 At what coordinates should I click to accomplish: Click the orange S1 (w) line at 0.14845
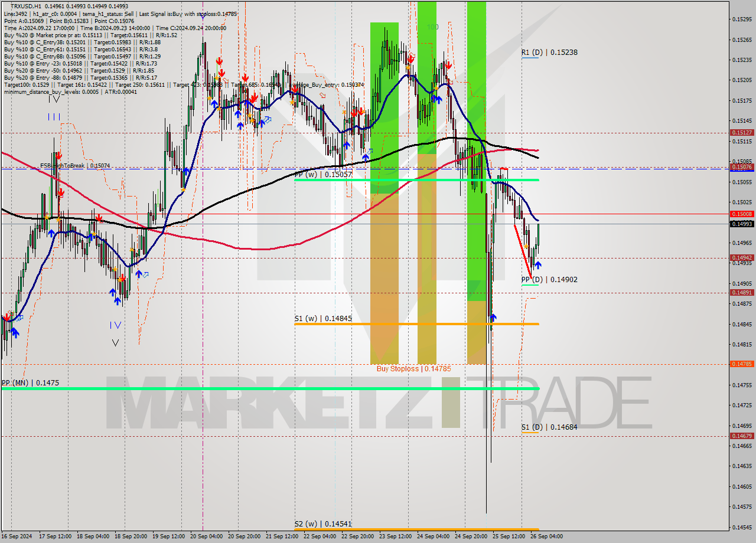click(413, 323)
